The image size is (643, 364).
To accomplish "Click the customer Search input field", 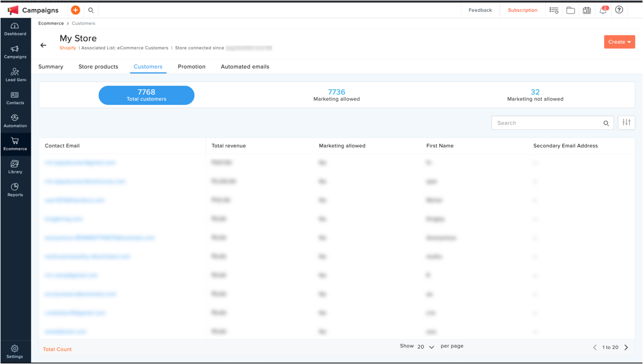I will [x=547, y=123].
